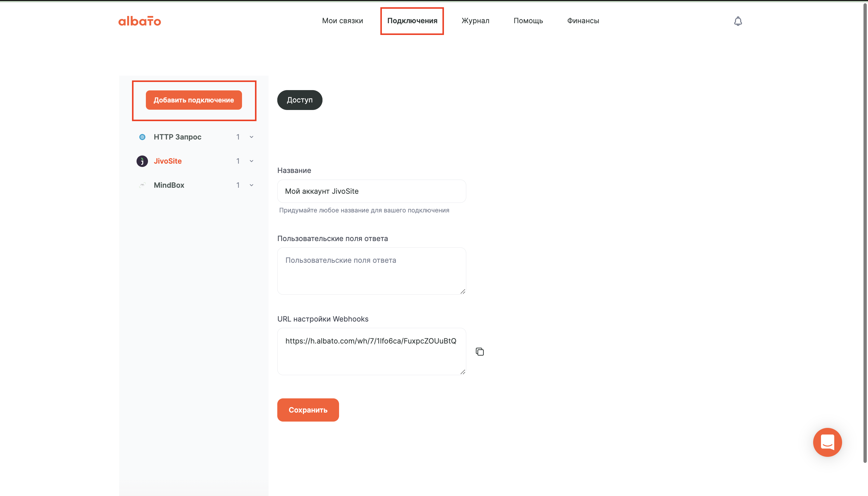The image size is (868, 496).
Task: Select the Доступ tab
Action: [x=300, y=100]
